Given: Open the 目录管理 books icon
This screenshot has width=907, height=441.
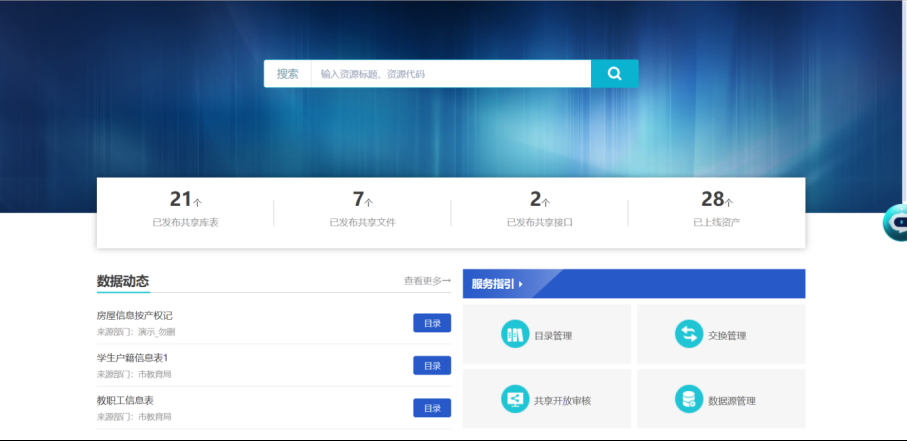Looking at the screenshot, I should point(515,335).
